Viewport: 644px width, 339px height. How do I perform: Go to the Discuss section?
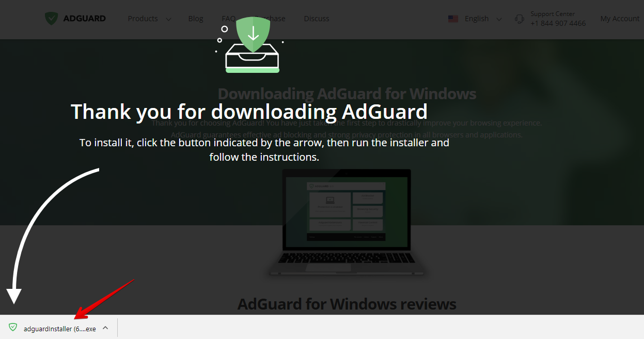[x=317, y=19]
